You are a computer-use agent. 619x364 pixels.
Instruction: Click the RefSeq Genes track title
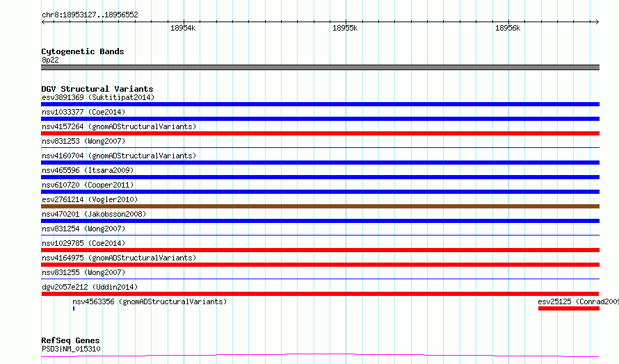pos(70,340)
